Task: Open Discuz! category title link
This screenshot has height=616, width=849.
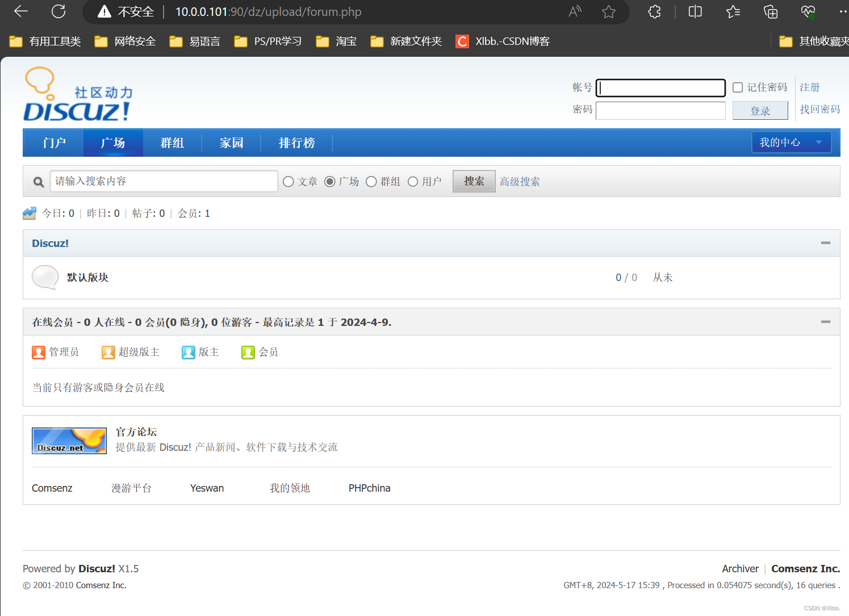Action: 50,243
